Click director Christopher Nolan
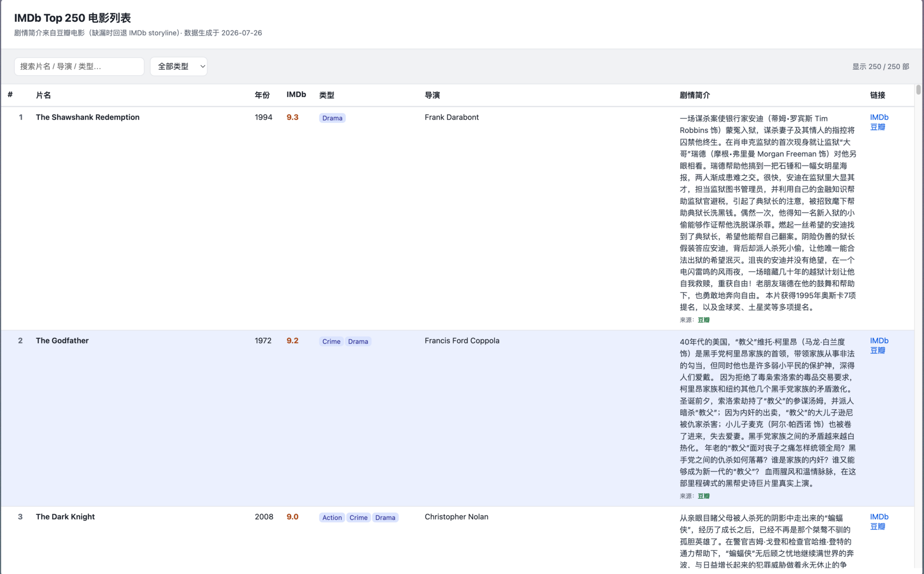Image resolution: width=924 pixels, height=574 pixels. click(456, 517)
